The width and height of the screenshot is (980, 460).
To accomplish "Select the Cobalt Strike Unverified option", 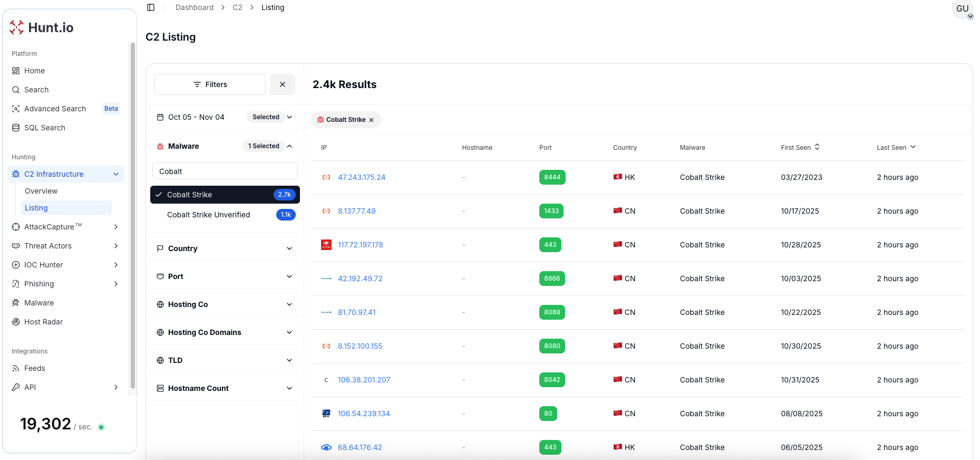I will pyautogui.click(x=209, y=215).
